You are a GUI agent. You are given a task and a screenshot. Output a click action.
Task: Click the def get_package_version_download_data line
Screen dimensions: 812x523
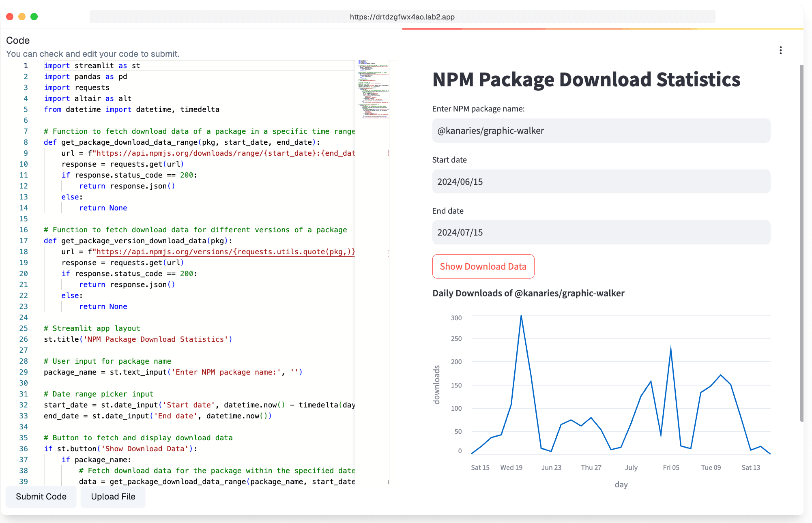pyautogui.click(x=138, y=241)
